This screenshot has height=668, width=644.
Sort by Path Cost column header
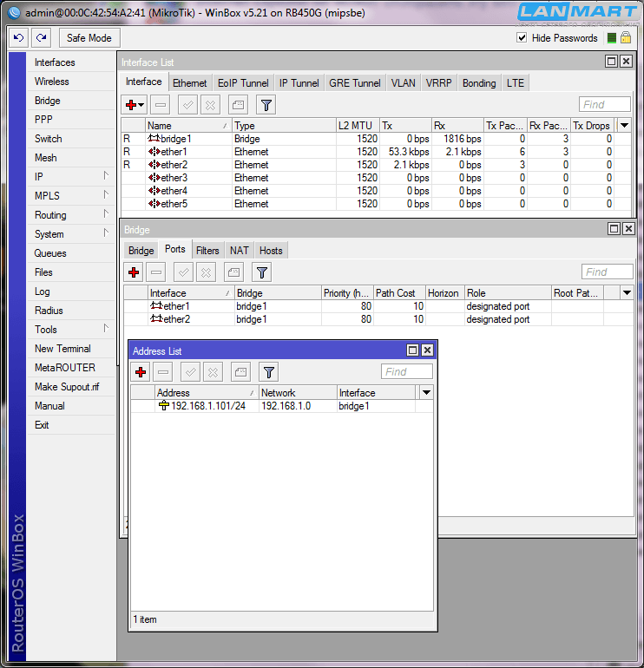[x=399, y=293]
